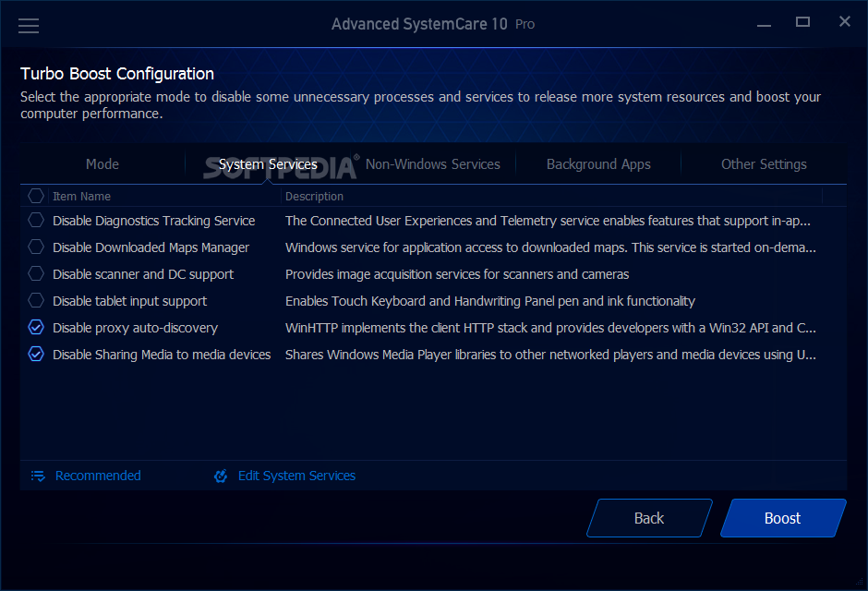Click the Edit System Services gear icon

(221, 476)
